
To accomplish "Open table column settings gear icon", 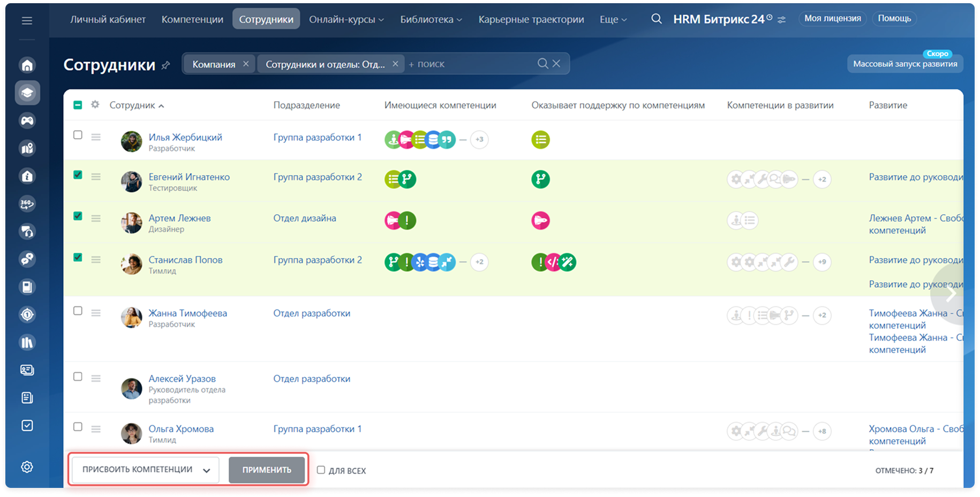I will [95, 105].
